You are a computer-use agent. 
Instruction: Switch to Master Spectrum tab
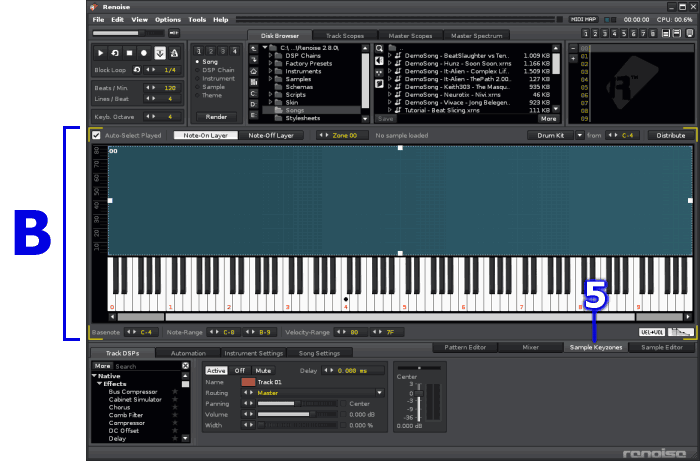click(476, 36)
